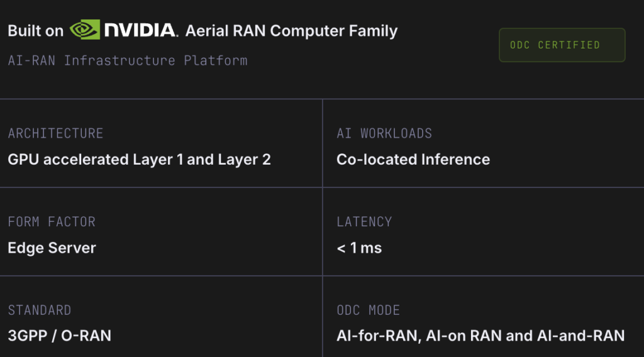Click the ODC CERTIFIED badge
Screen dimensions: 644x357
[562, 45]
